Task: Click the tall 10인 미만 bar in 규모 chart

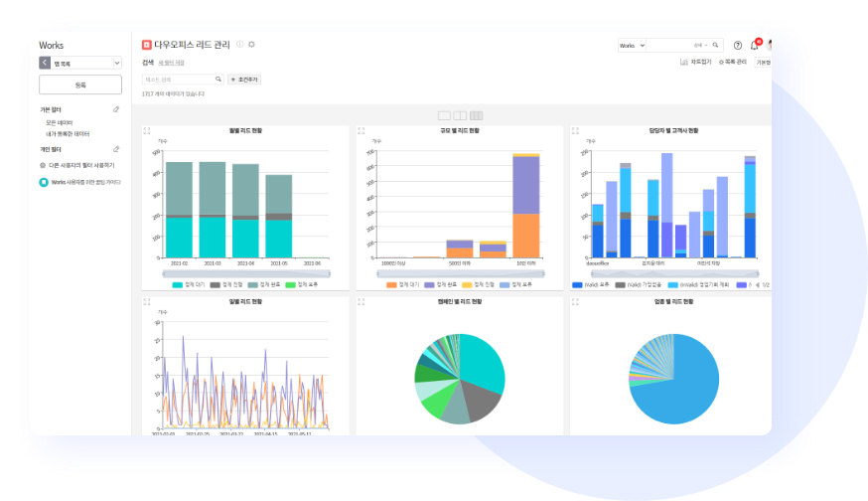Action: pyautogui.click(x=526, y=206)
